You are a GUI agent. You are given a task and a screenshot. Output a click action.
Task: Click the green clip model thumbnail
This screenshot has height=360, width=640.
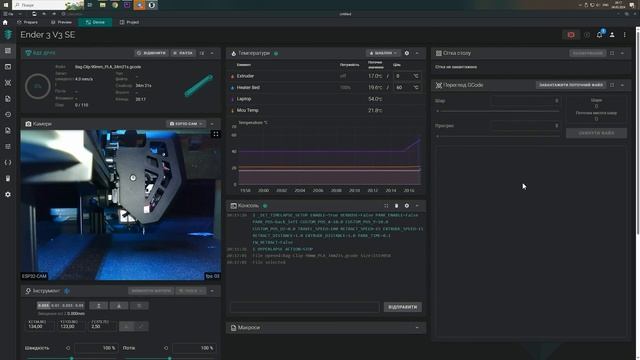198,86
